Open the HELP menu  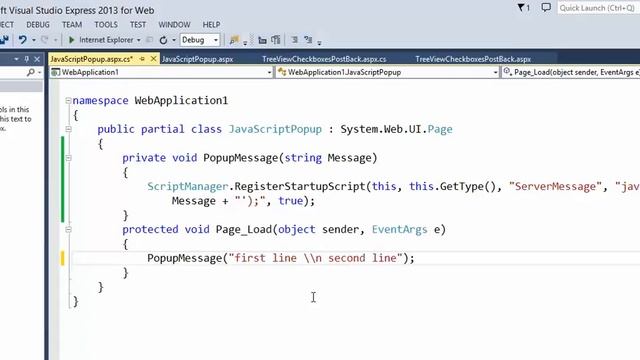point(211,24)
